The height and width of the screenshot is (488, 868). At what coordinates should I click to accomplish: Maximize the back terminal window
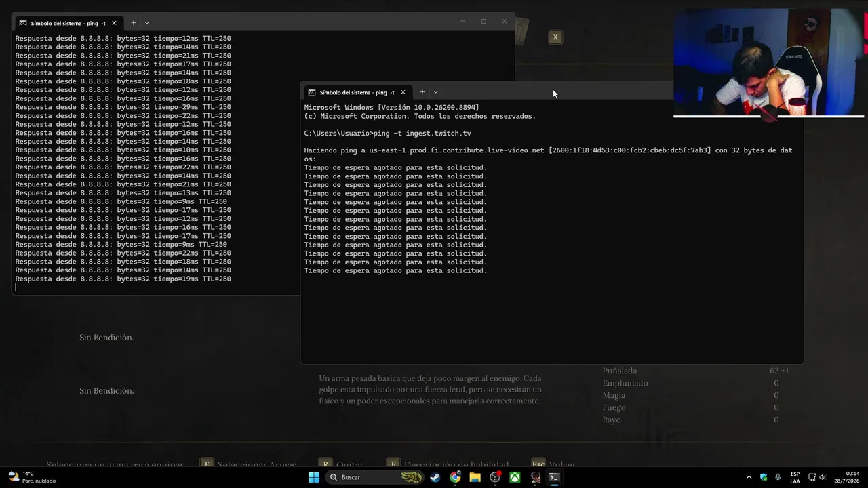[484, 22]
